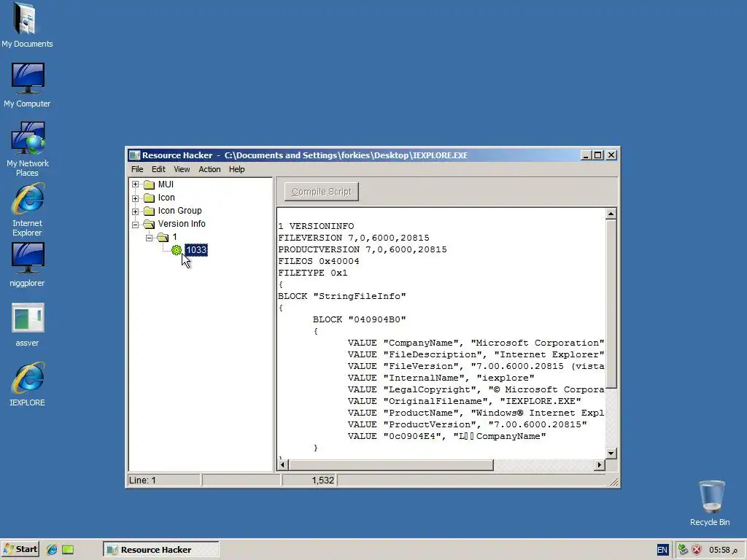Click horizontal scrollbar left arrow

click(282, 464)
